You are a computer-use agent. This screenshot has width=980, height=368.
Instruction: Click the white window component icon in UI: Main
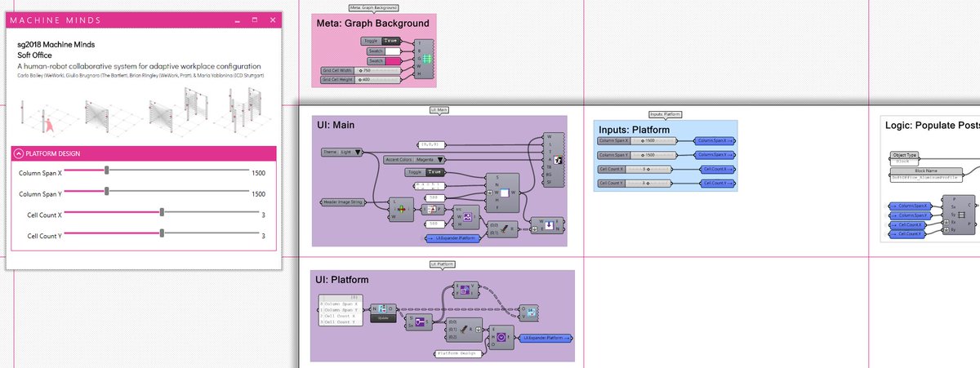coord(505,193)
